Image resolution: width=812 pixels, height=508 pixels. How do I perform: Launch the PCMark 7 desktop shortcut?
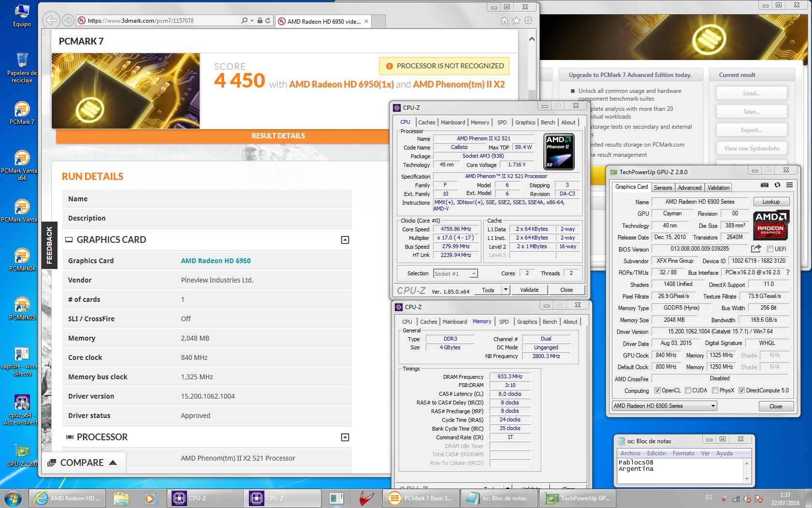pyautogui.click(x=22, y=113)
